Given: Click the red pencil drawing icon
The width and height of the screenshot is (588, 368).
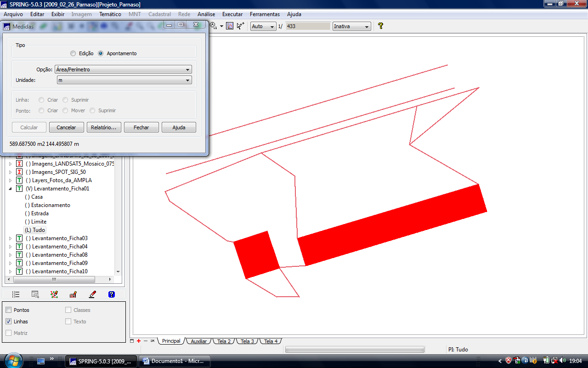Looking at the screenshot, I should (92, 294).
